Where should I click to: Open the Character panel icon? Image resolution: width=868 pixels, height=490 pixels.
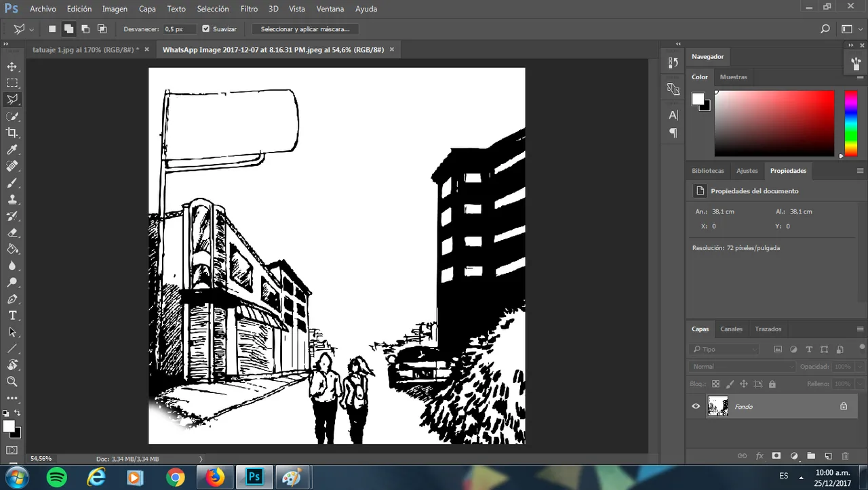coord(673,115)
